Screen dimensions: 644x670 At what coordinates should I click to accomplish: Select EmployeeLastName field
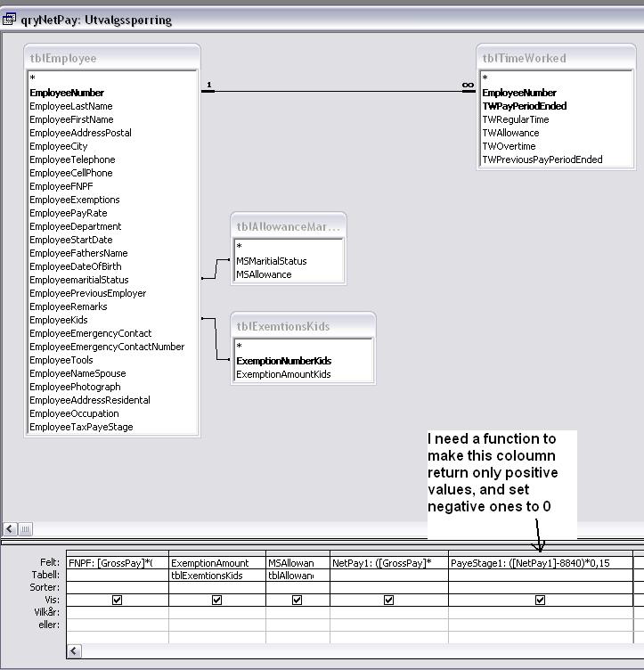[112, 106]
